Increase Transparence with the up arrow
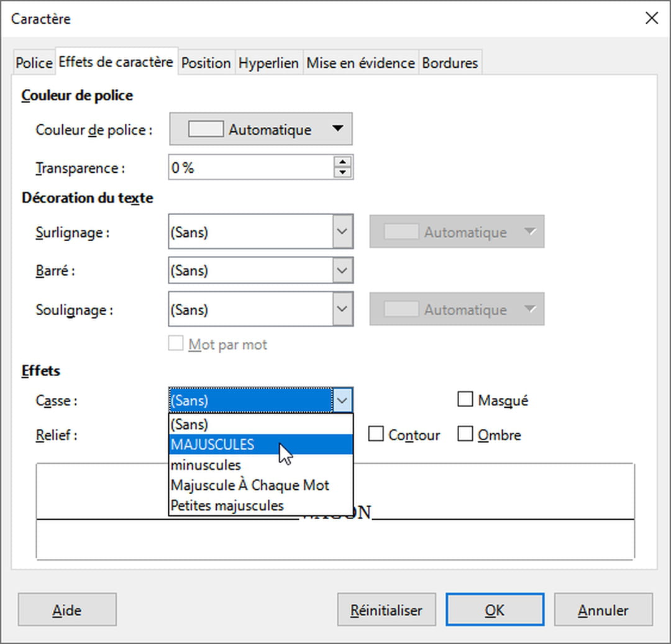671x644 pixels. tap(342, 162)
